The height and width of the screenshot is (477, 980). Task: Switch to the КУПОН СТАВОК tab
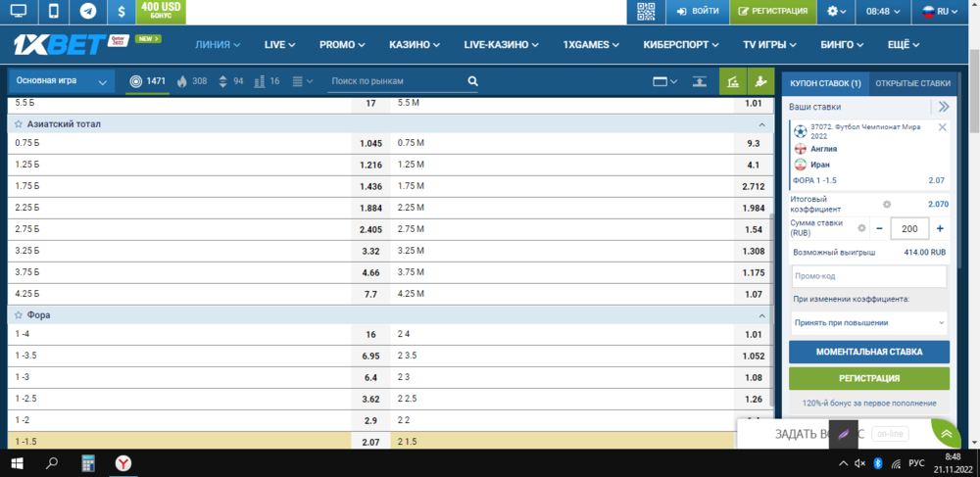[x=825, y=83]
